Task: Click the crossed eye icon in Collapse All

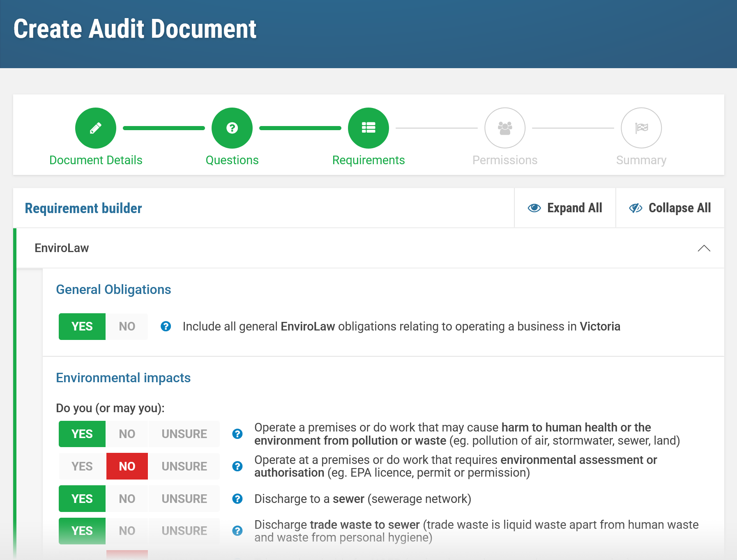Action: click(636, 208)
